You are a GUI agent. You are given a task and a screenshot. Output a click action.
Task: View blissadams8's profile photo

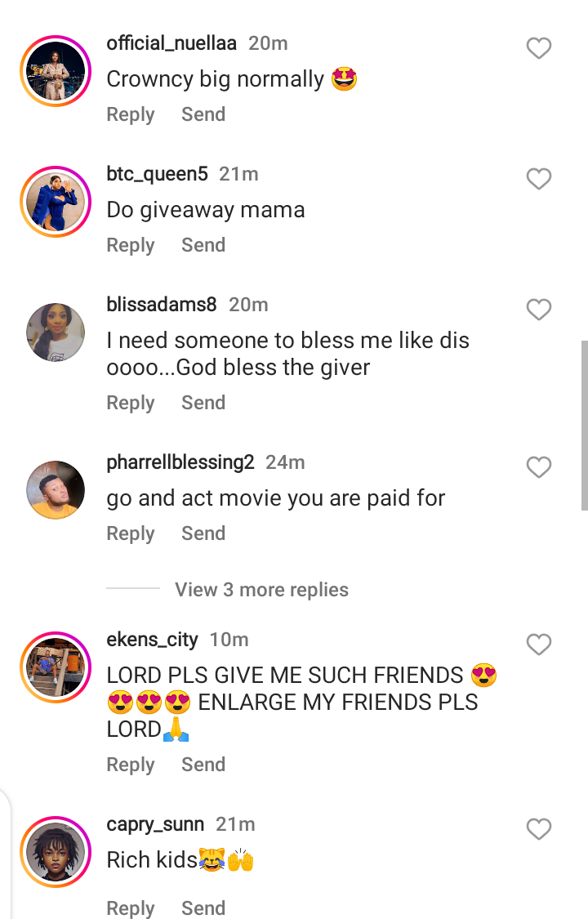(56, 332)
